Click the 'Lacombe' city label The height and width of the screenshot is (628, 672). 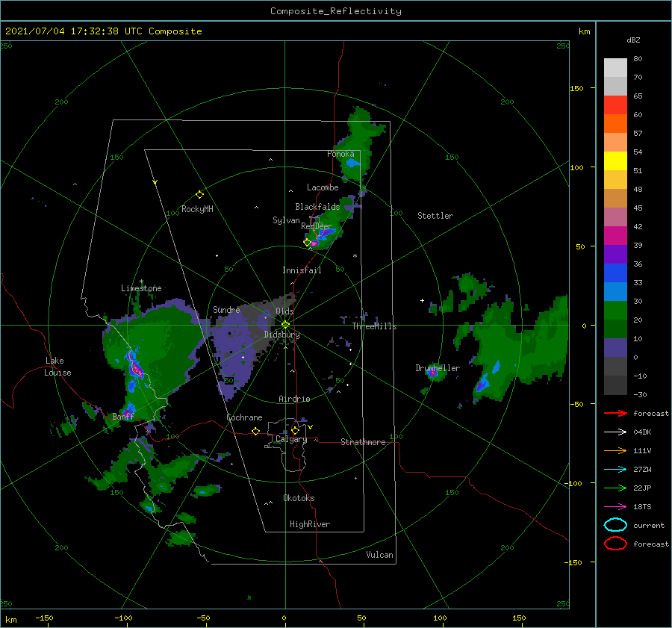click(323, 187)
